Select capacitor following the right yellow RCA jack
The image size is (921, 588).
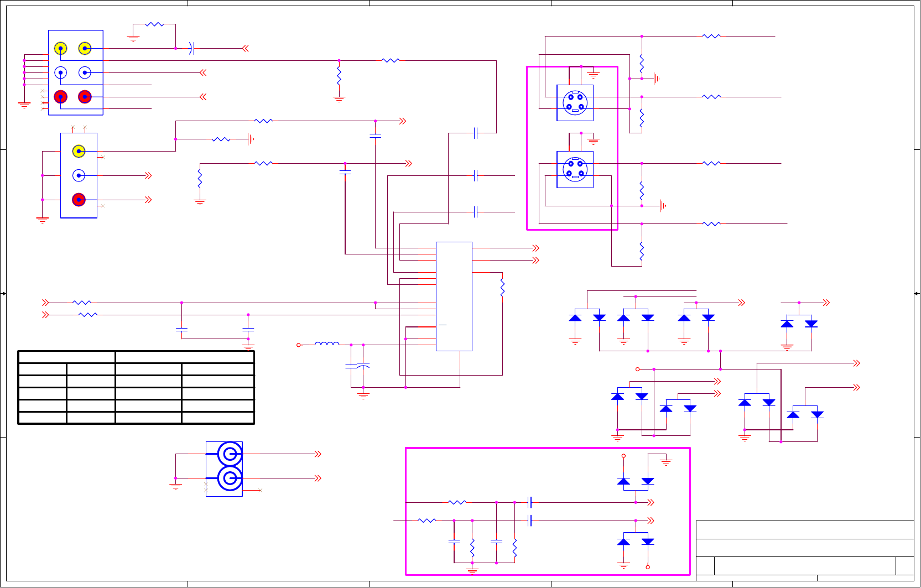click(192, 49)
